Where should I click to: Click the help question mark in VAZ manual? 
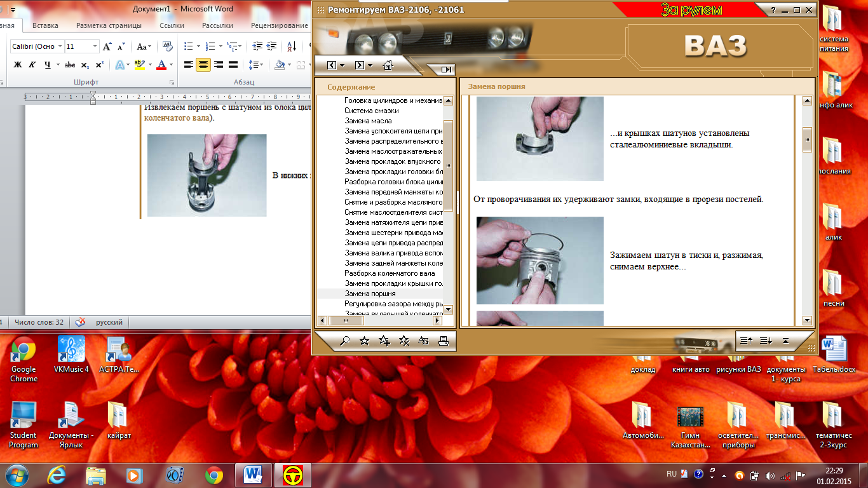click(x=773, y=10)
